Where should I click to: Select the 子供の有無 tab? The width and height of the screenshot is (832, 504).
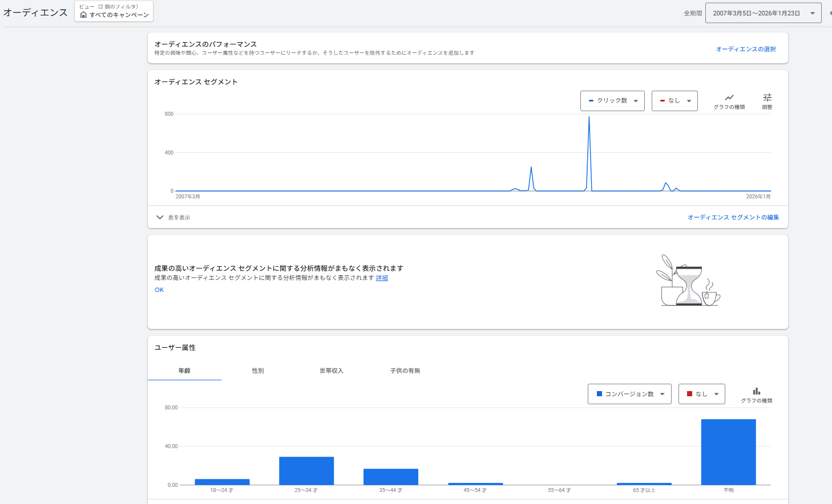click(405, 371)
